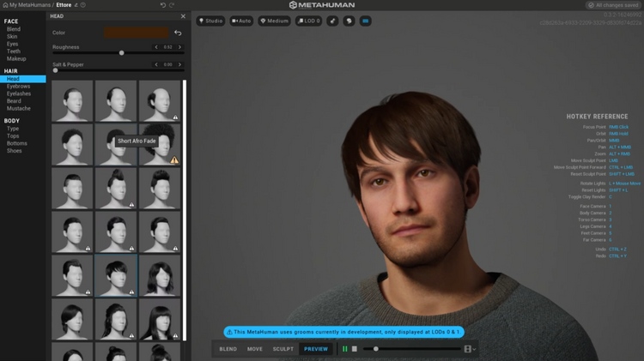Click the rename pencil icon next to Ettore
644x361 pixels.
pos(76,5)
